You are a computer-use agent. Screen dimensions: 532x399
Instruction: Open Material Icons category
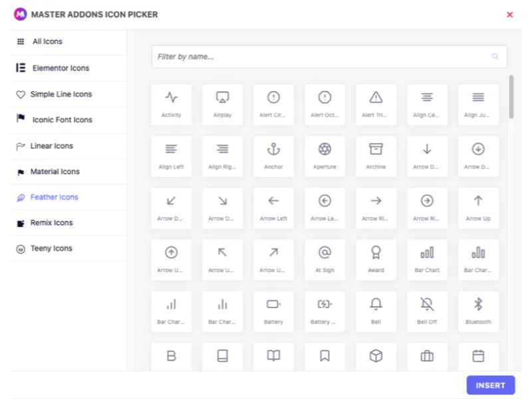click(x=69, y=172)
